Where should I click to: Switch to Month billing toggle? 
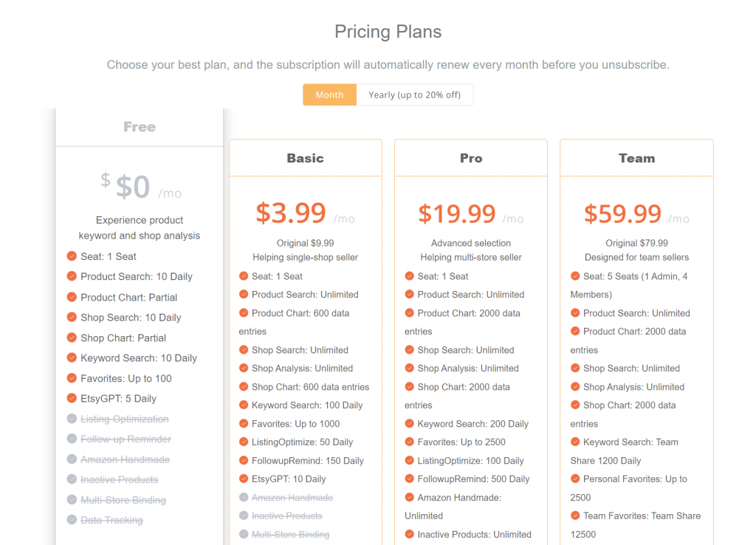click(330, 95)
